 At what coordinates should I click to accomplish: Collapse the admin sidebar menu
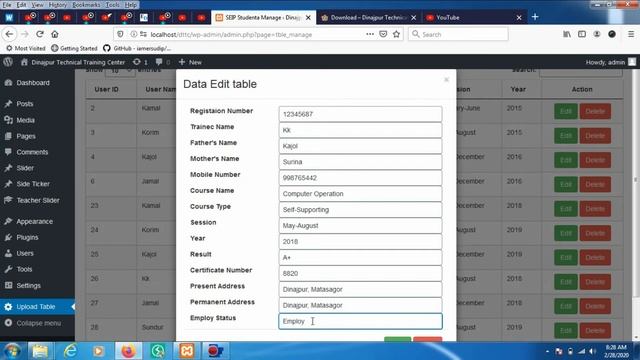point(38,323)
